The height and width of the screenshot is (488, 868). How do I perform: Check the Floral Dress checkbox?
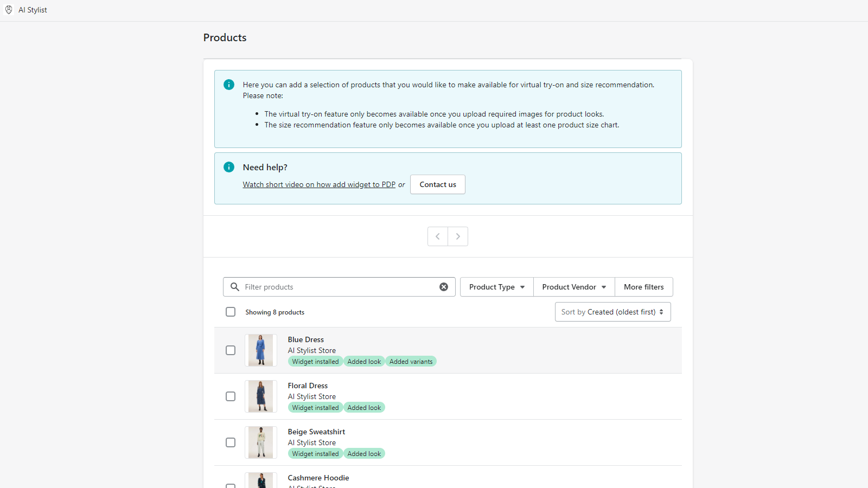tap(231, 396)
